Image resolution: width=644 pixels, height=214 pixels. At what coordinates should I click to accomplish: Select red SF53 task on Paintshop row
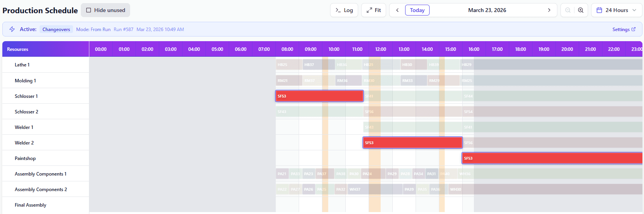pyautogui.click(x=552, y=158)
